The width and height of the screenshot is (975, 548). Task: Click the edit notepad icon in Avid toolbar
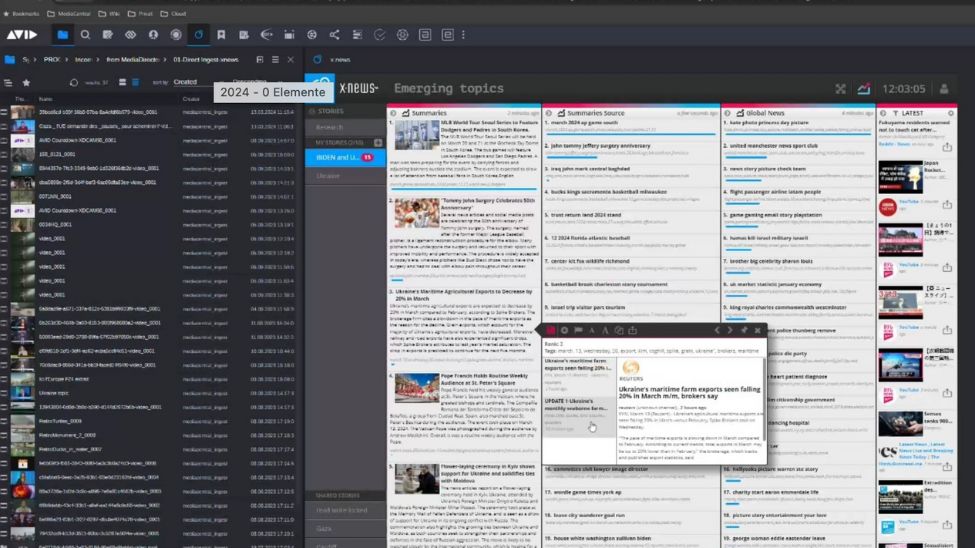[108, 35]
